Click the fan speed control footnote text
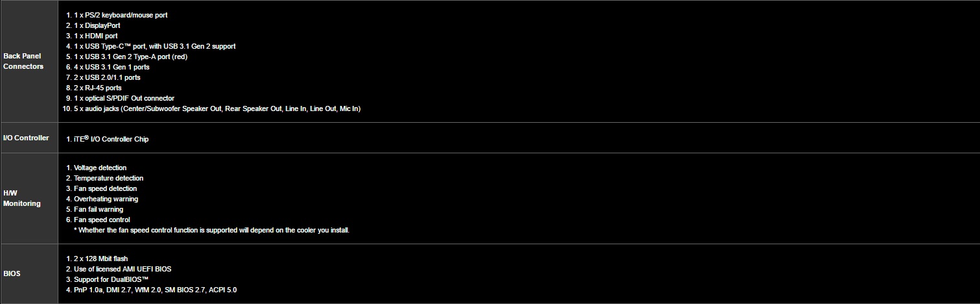Image resolution: width=980 pixels, height=304 pixels. [x=213, y=230]
